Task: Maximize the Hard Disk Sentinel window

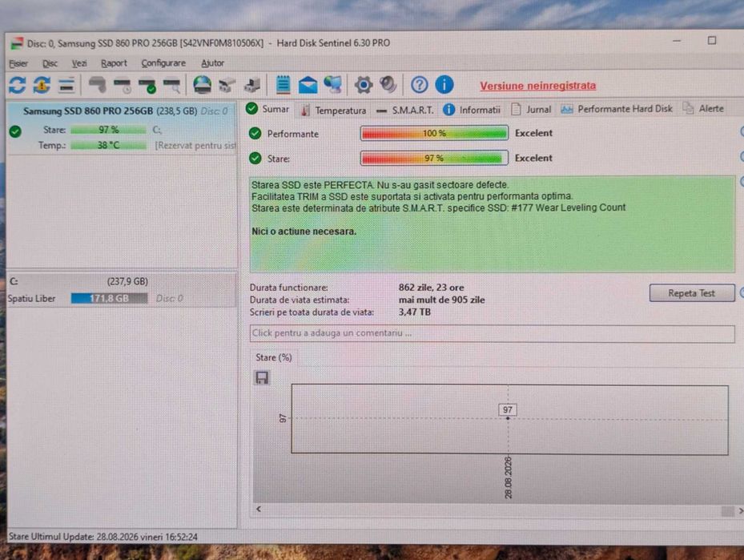Action: coord(712,40)
